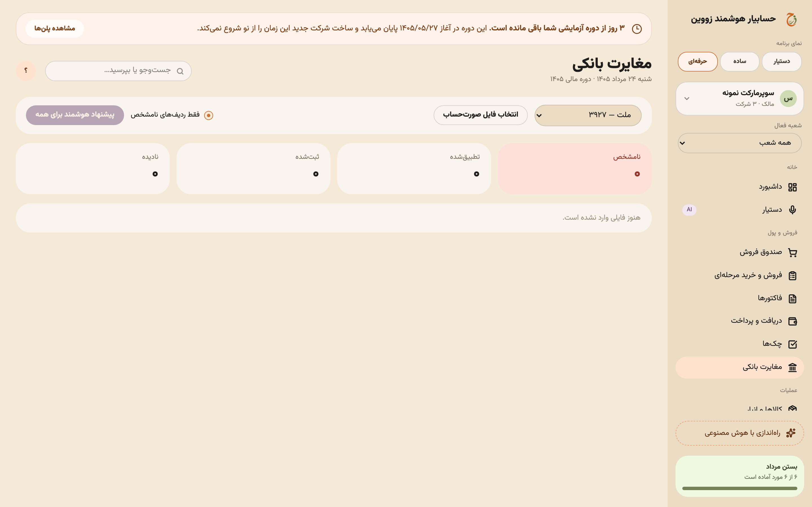Toggle the فقط ردیف‌های نامشخص radio option
The width and height of the screenshot is (812, 507).
click(208, 115)
